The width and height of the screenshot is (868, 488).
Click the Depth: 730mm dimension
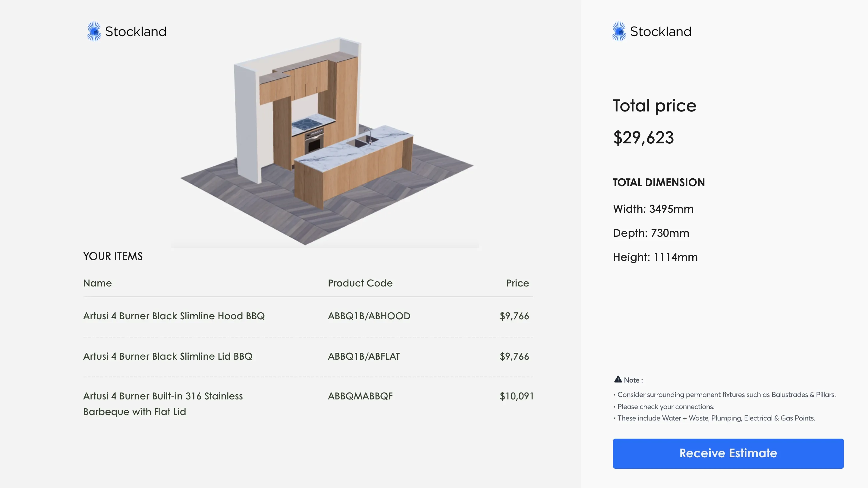tap(651, 233)
